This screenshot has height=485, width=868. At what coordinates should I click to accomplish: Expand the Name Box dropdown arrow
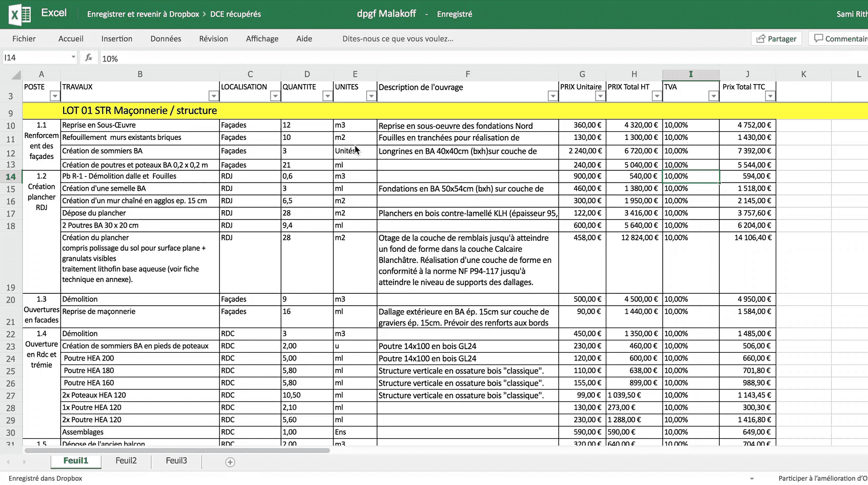click(73, 57)
